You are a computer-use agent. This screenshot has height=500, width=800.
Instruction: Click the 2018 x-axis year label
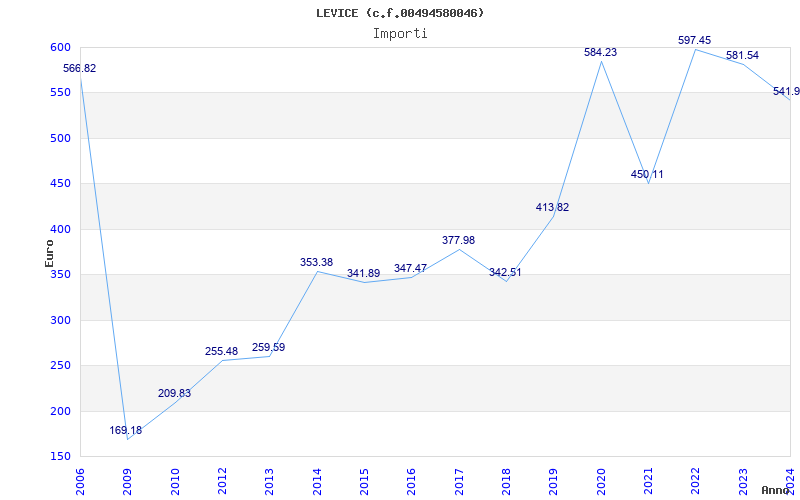506,481
